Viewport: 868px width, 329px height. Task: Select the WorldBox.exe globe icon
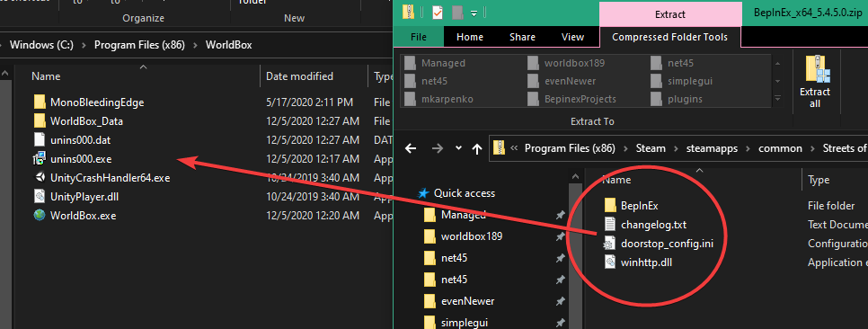pos(40,216)
